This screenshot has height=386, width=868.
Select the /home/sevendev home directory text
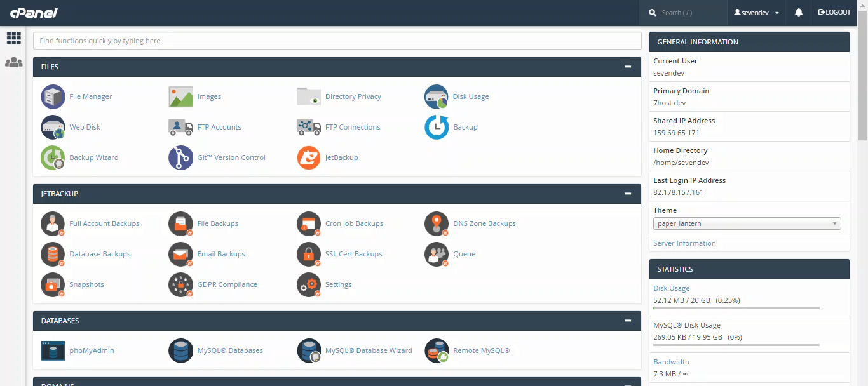click(680, 163)
